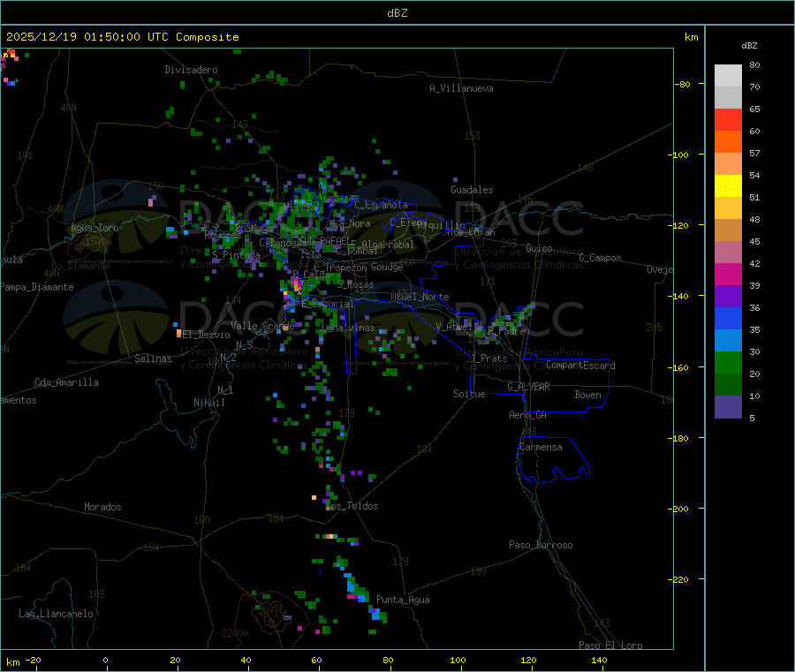
Task: Click the -80 vertical axis tick label
Action: pyautogui.click(x=683, y=84)
